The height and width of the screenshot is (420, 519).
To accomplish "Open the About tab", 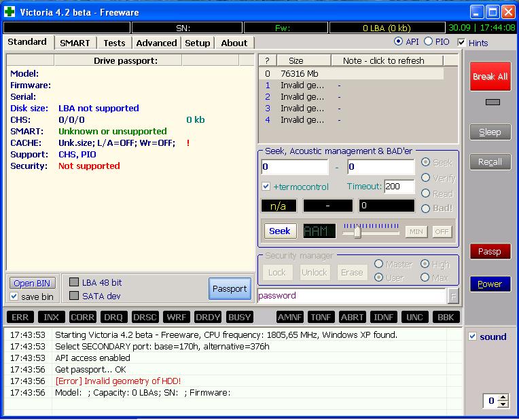I will pos(234,43).
